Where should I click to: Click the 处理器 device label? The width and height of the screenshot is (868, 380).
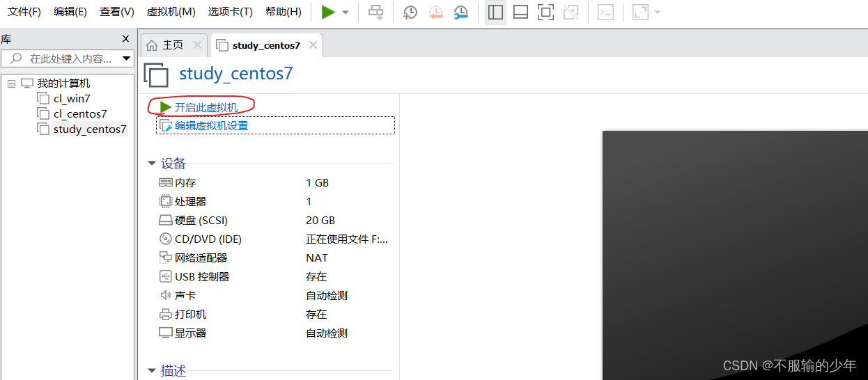(191, 201)
